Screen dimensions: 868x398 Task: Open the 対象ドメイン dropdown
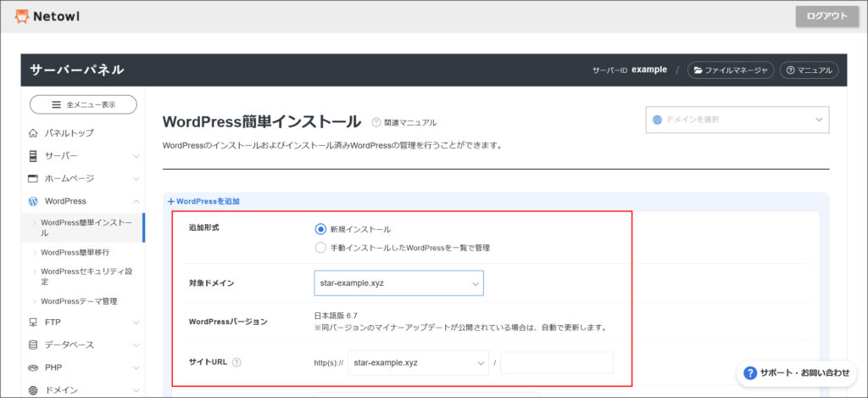398,283
